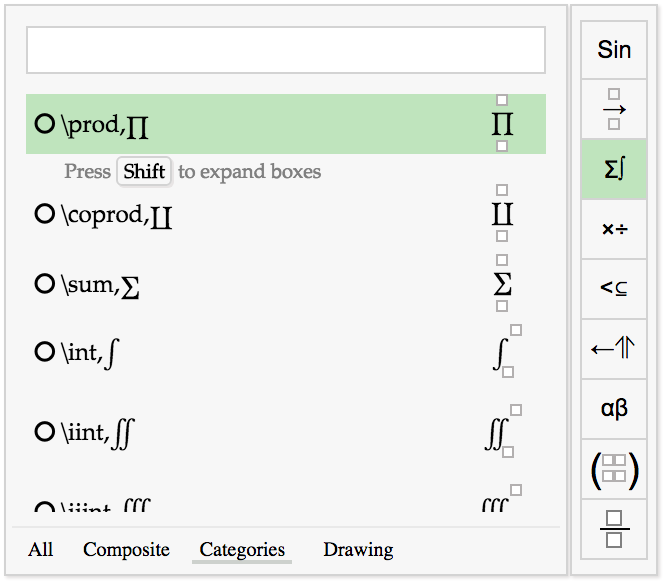Switch to the Composite tab
664x584 pixels.
click(126, 550)
